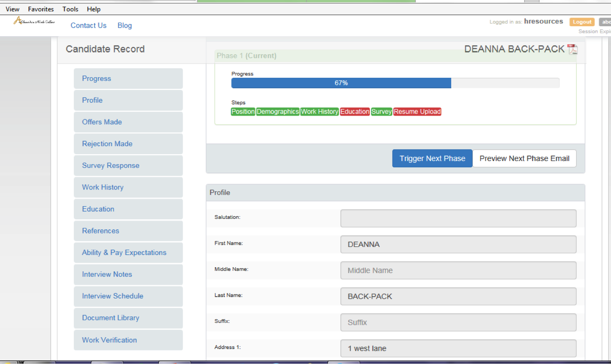The image size is (611, 364).
Task: Open Preview Next Phase Email
Action: coord(524,158)
